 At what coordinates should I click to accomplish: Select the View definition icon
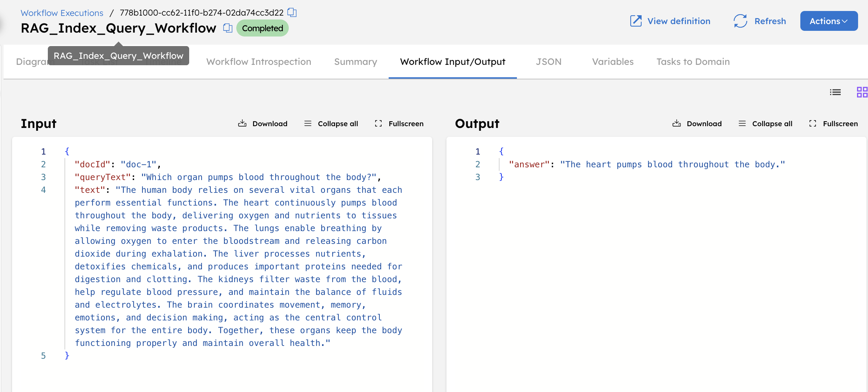(636, 21)
